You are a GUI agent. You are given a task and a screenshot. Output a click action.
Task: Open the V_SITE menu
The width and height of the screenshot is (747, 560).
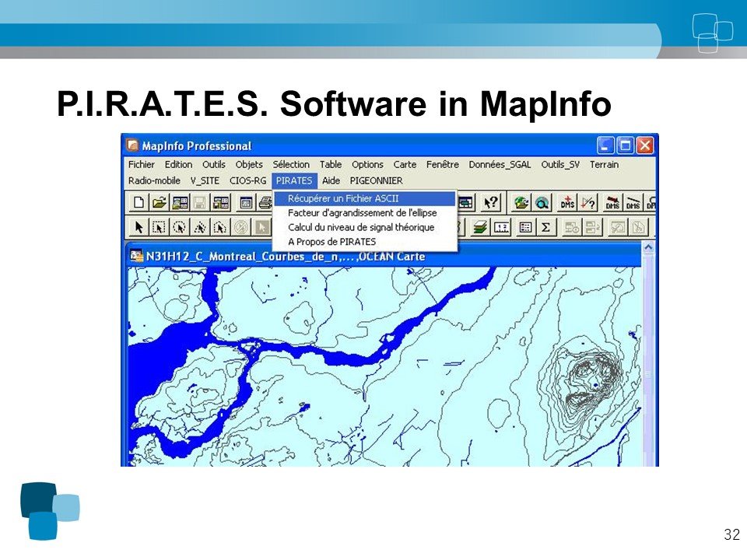click(205, 180)
